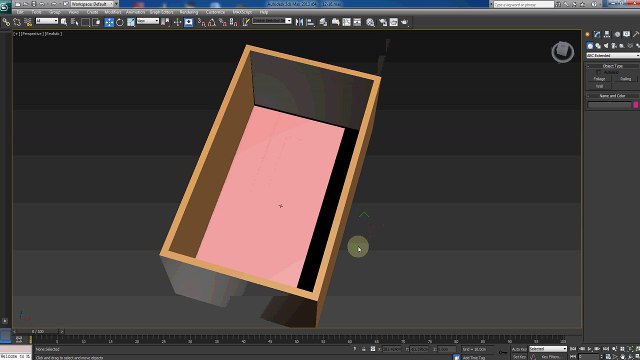The height and width of the screenshot is (360, 640).
Task: Click Select and Manipulate icon
Action: pyautogui.click(x=177, y=22)
